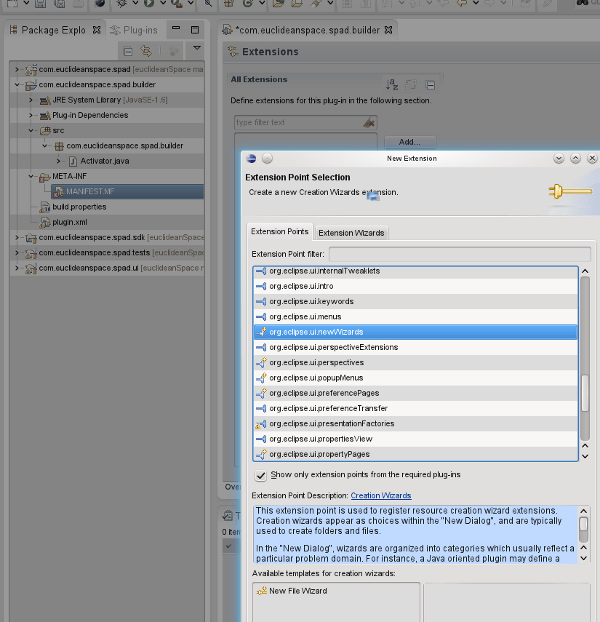Expand com.euclideanspace.spad project
Screen dimensions: 600x622
coord(17,69)
